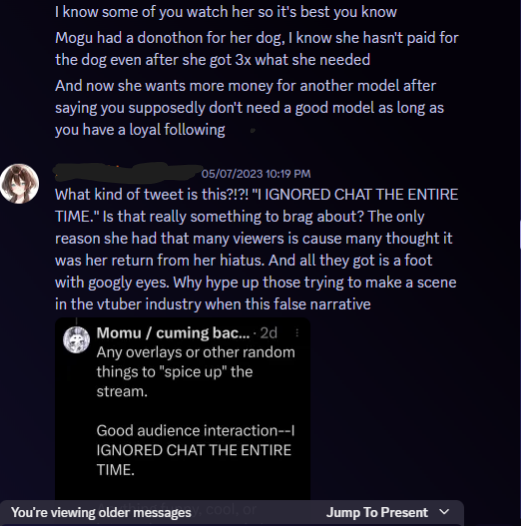Click the 'And now she wants more money' message
The width and height of the screenshot is (522, 527).
tap(249, 108)
